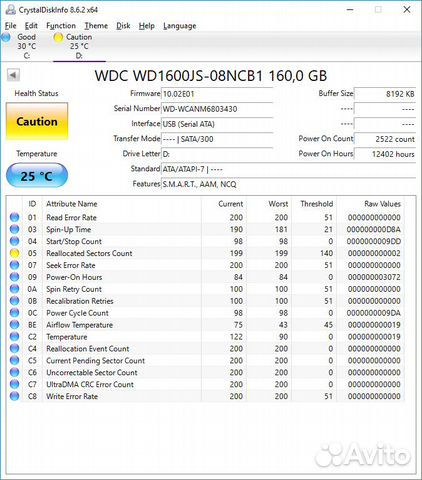Open the Help menu
The height and width of the screenshot is (480, 422).
tap(147, 26)
